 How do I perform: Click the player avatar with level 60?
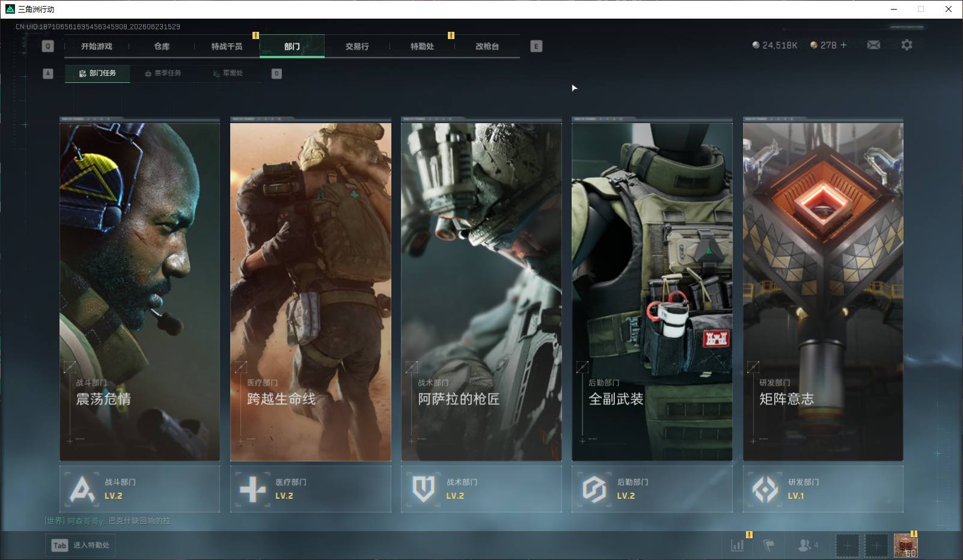(905, 546)
